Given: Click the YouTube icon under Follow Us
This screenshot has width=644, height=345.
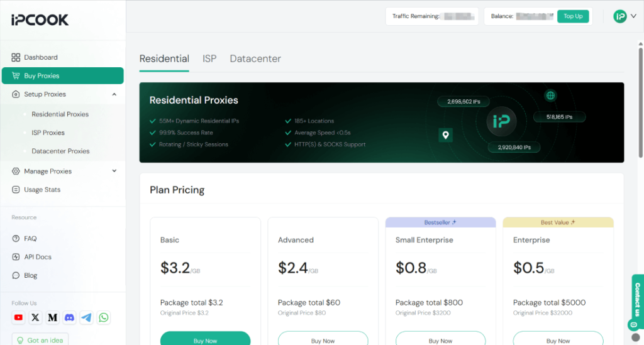Looking at the screenshot, I should pyautogui.click(x=18, y=318).
